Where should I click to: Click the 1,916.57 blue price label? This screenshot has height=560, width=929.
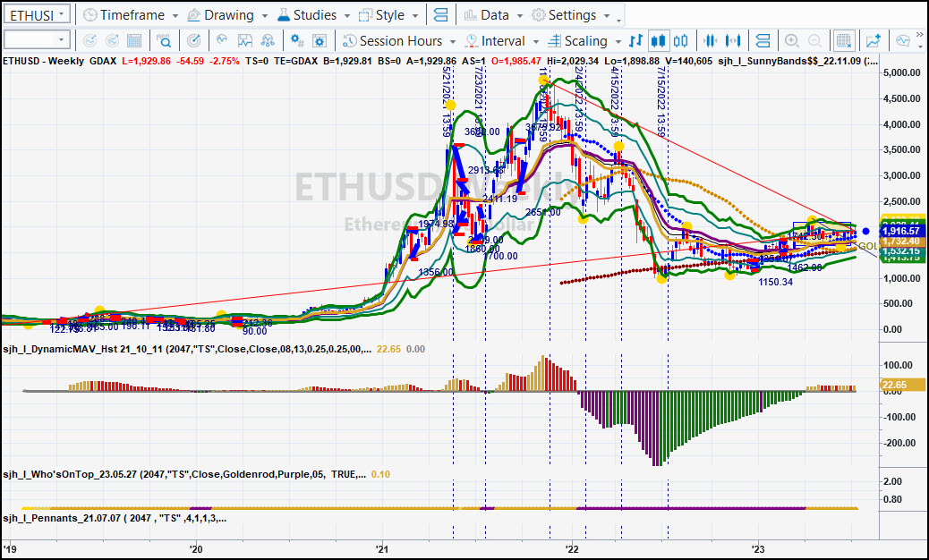(x=900, y=231)
